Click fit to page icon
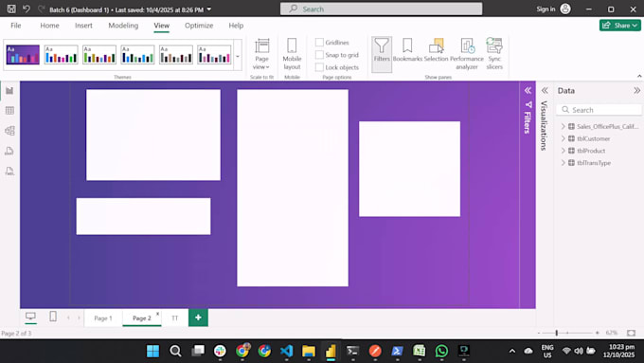 point(632,333)
